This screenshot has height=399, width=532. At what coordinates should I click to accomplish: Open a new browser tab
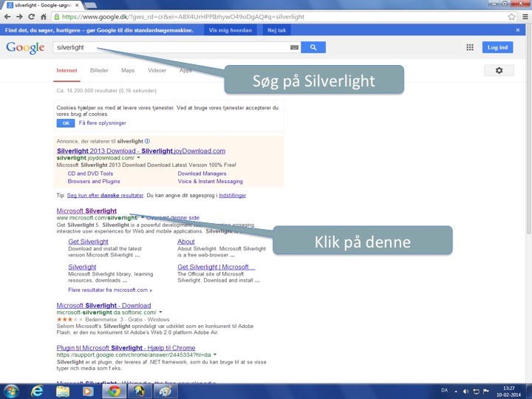pyautogui.click(x=90, y=5)
